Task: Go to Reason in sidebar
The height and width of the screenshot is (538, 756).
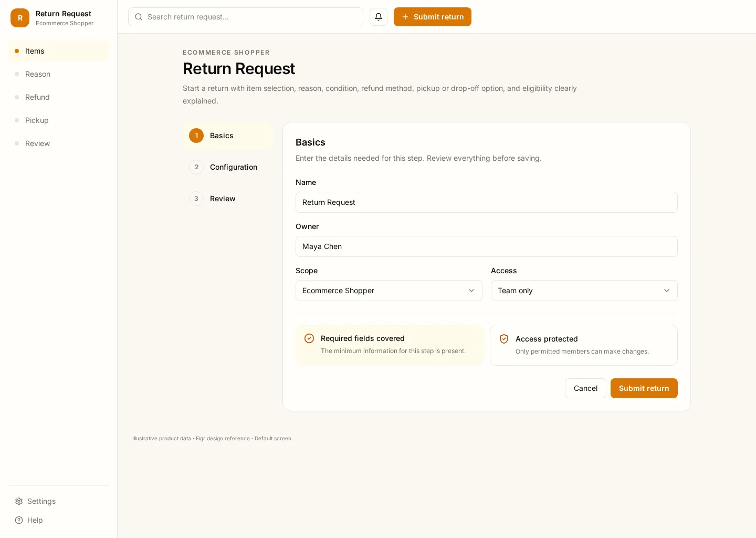Action: coord(59,74)
